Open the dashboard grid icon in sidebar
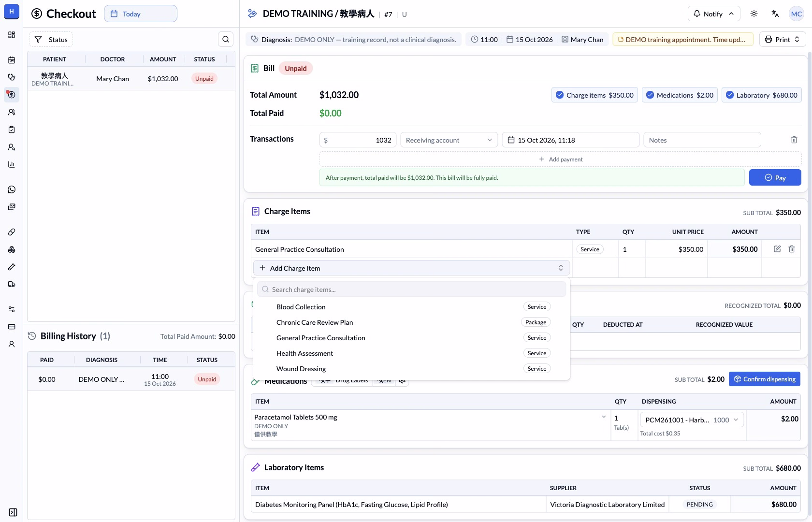The height and width of the screenshot is (522, 812). [12, 35]
